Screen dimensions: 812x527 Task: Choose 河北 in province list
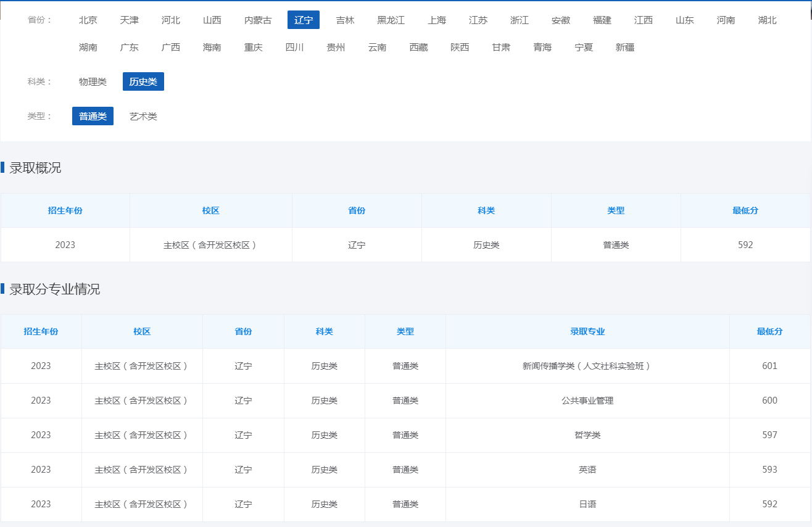click(x=171, y=20)
